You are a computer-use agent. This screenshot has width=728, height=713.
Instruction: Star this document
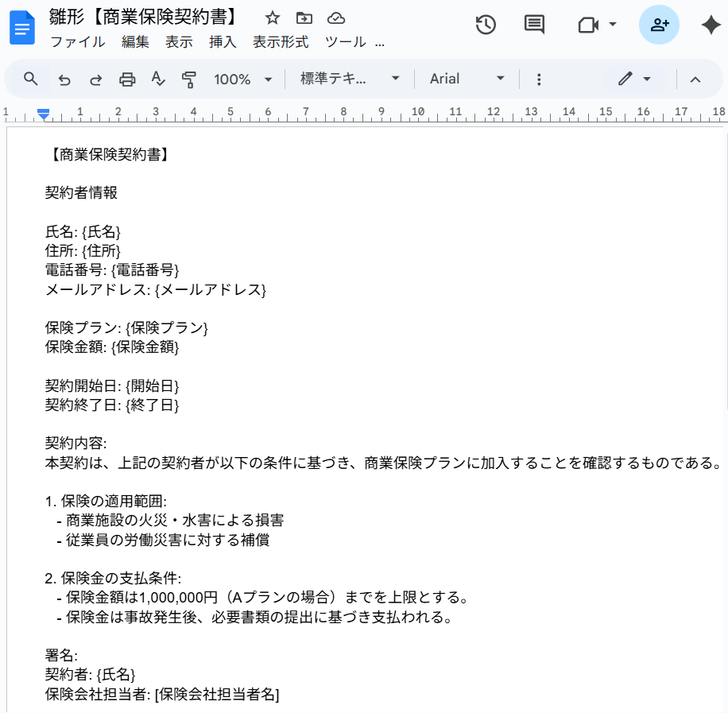pos(273,18)
